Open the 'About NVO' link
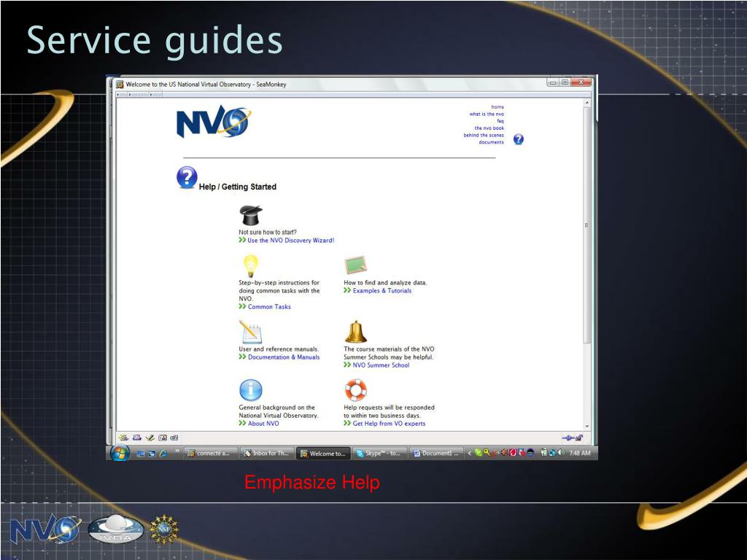Image resolution: width=747 pixels, height=560 pixels. [x=263, y=424]
